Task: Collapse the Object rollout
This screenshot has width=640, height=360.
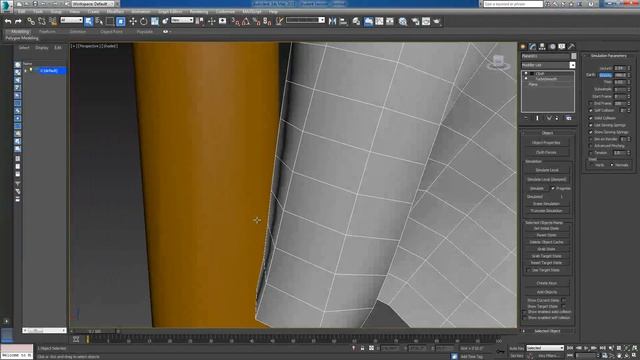Action: 547,133
